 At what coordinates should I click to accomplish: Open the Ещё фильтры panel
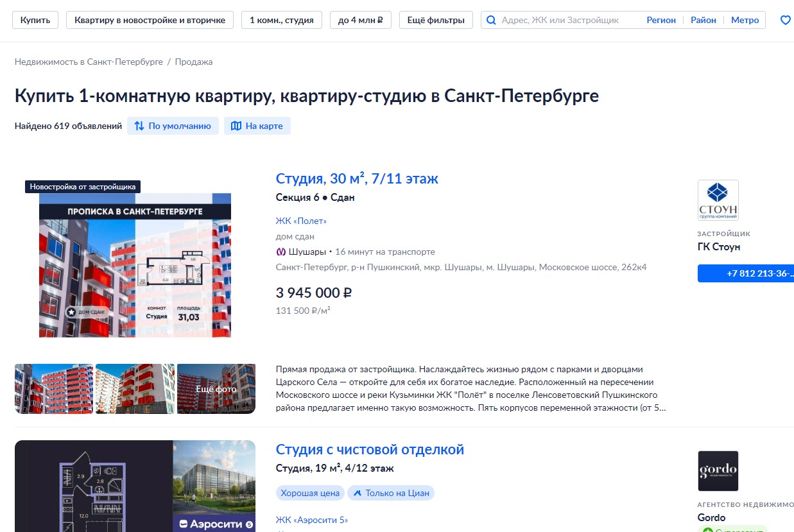tap(436, 20)
